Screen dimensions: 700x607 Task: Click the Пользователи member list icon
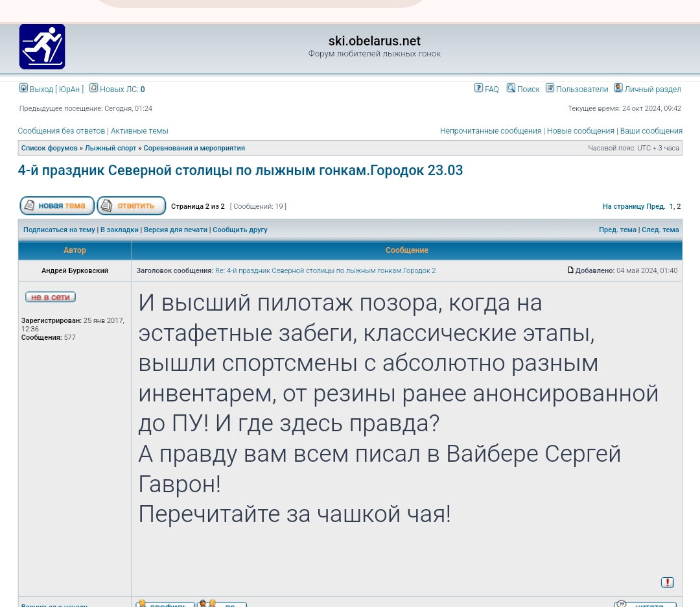tap(550, 88)
